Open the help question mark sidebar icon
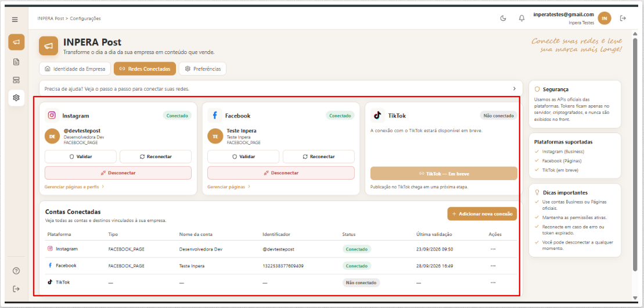Image resolution: width=644 pixels, height=308 pixels. click(16, 271)
